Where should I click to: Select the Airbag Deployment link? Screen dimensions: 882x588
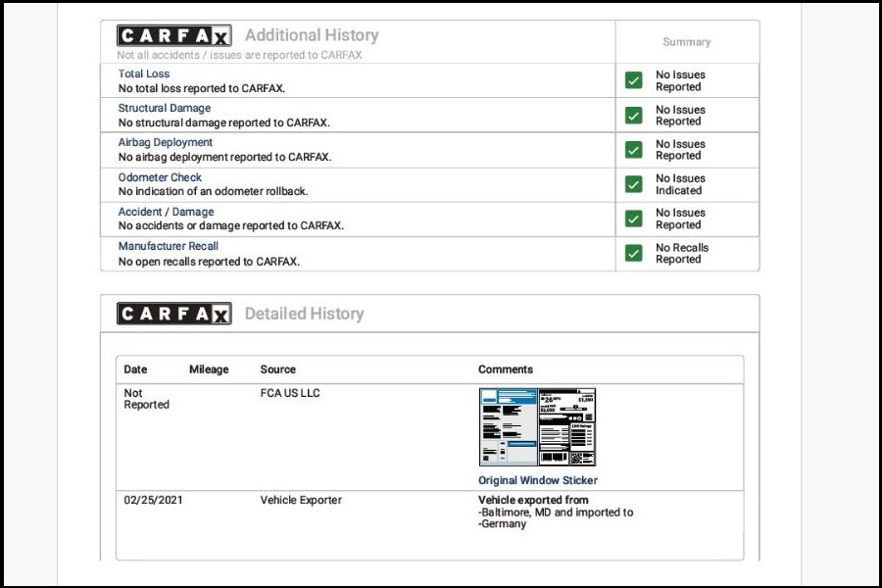coord(166,143)
